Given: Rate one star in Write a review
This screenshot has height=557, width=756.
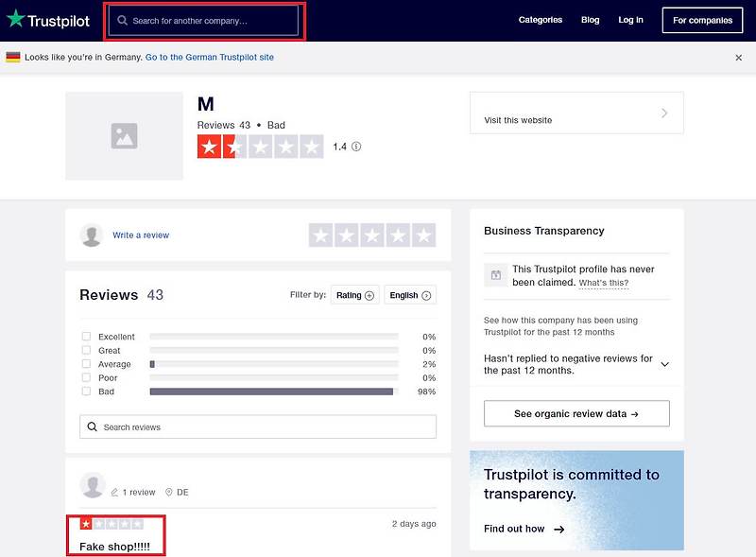Looking at the screenshot, I should coord(320,235).
